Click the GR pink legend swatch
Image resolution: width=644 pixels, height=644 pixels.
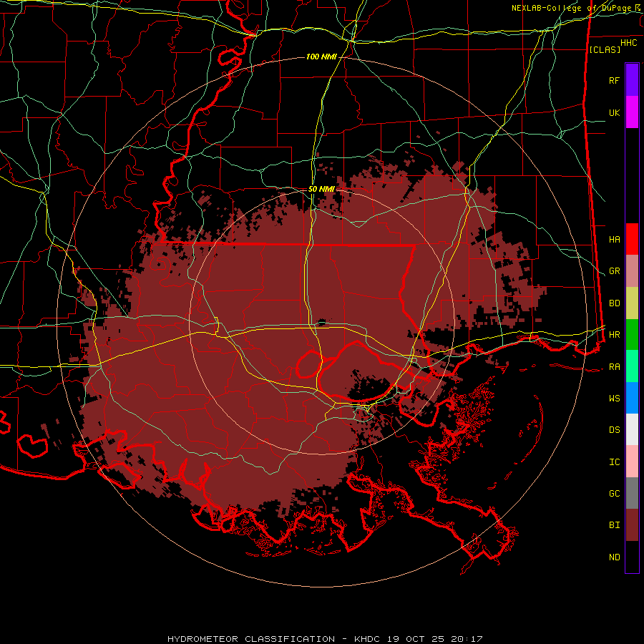click(632, 271)
